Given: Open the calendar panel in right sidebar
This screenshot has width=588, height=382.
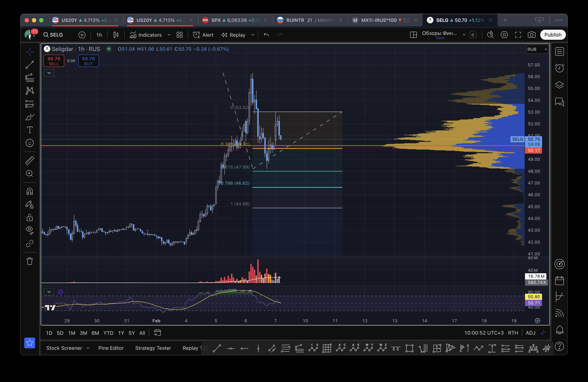Looking at the screenshot, I should click(x=559, y=281).
